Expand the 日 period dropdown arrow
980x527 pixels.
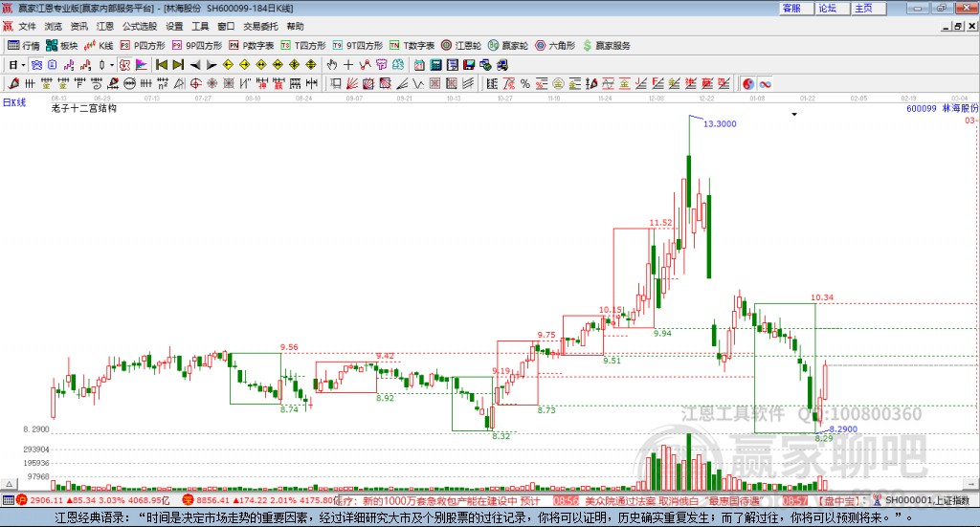point(23,65)
